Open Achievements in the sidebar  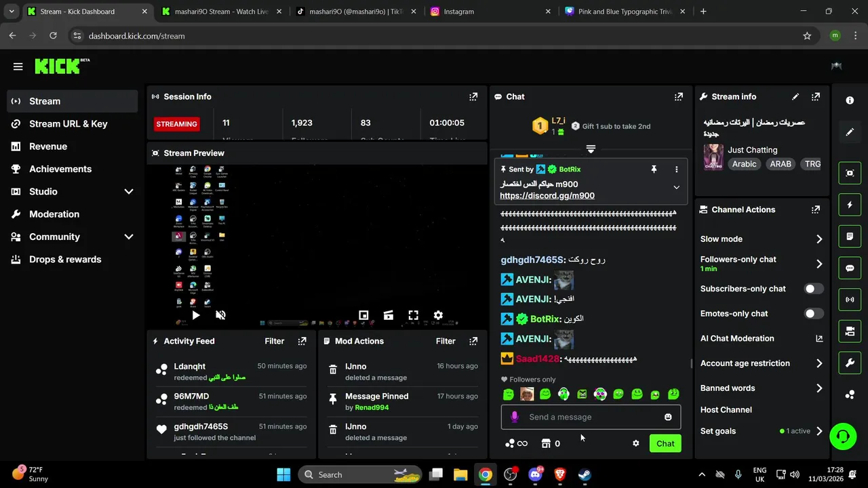(x=73, y=169)
